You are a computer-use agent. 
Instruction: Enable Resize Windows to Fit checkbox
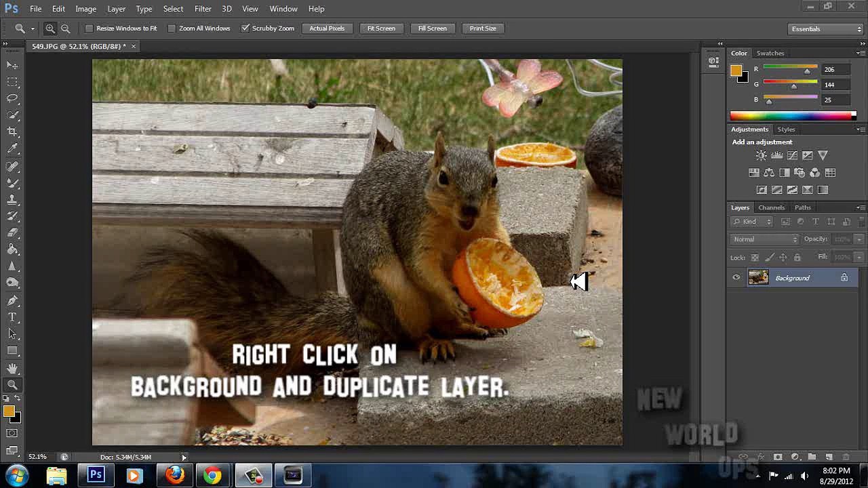pyautogui.click(x=89, y=28)
